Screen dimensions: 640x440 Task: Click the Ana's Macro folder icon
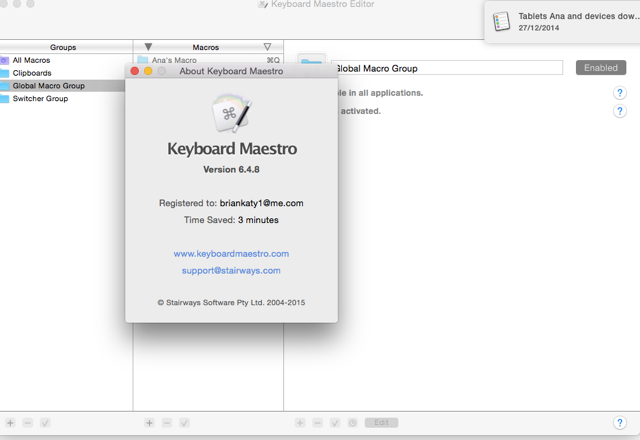(x=142, y=60)
